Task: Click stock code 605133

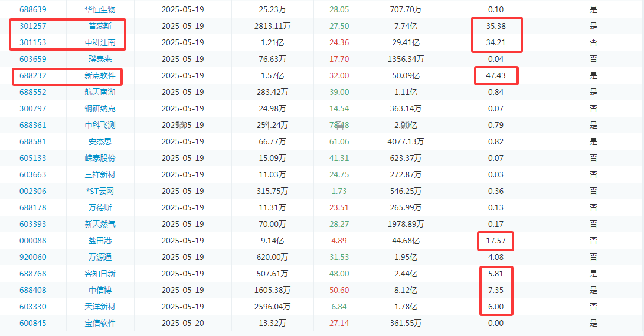Action: click(33, 158)
